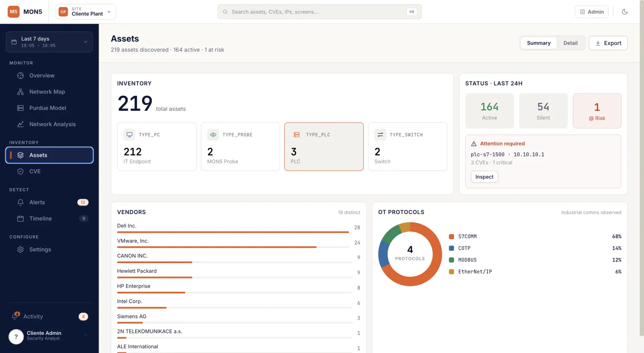This screenshot has height=353, width=644.
Task: Open Network Analysis page
Action: [x=50, y=124]
